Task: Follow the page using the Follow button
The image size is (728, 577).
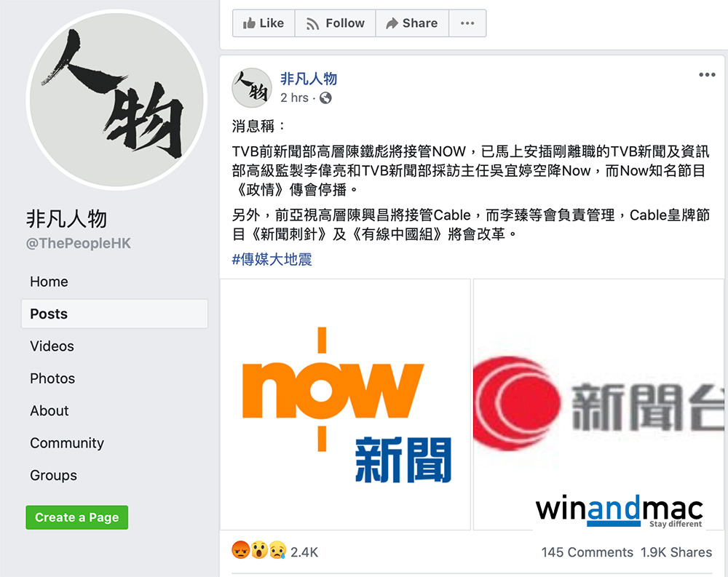Action: pos(335,23)
